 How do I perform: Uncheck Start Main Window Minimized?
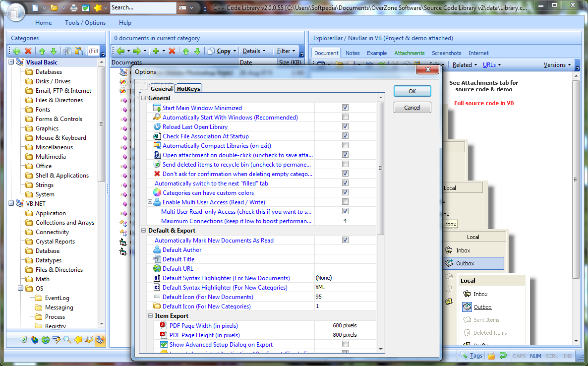coord(345,108)
